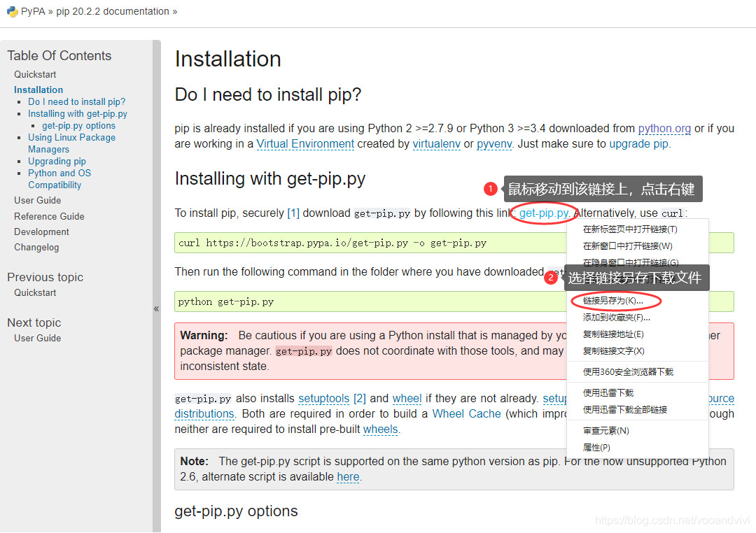Viewport: 756px width, 533px height.
Task: Follow the virtualenv link
Action: tap(437, 144)
